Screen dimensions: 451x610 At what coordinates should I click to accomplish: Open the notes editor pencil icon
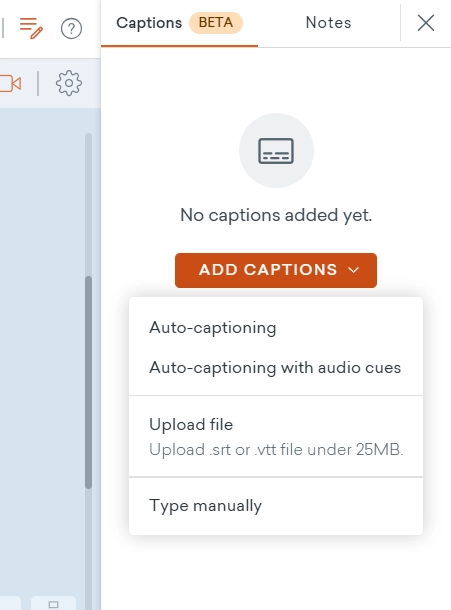31,28
